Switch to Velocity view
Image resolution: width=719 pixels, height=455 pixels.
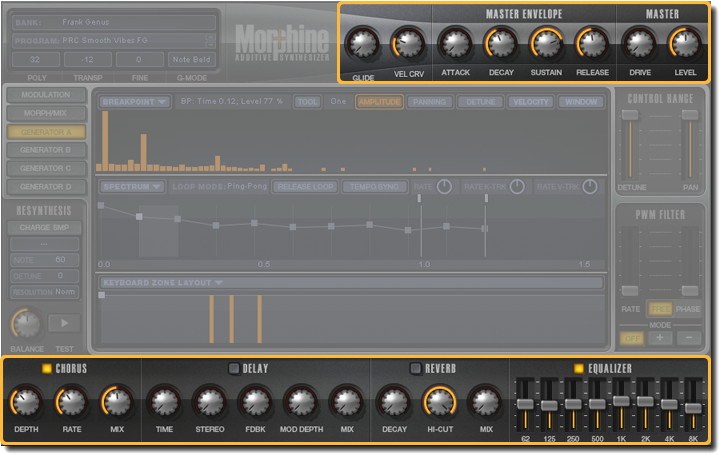531,102
